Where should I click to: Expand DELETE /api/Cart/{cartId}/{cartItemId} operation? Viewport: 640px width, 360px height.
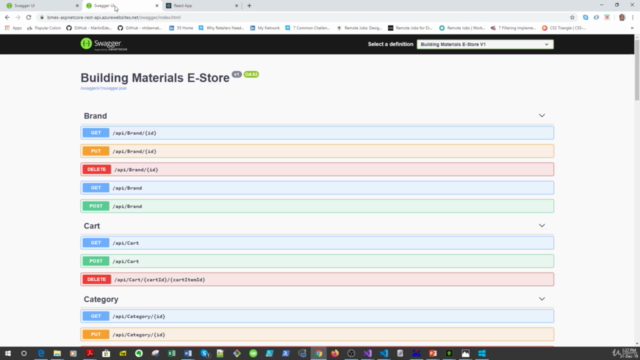317,280
